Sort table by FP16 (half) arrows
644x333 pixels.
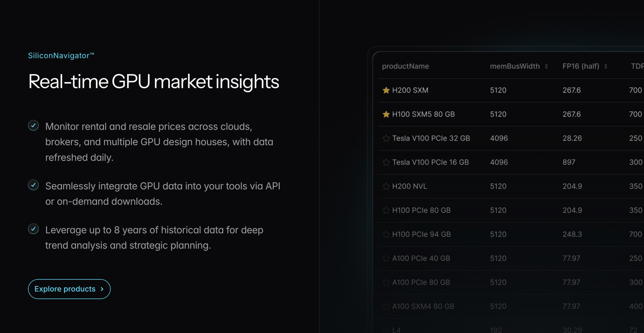pyautogui.click(x=606, y=66)
